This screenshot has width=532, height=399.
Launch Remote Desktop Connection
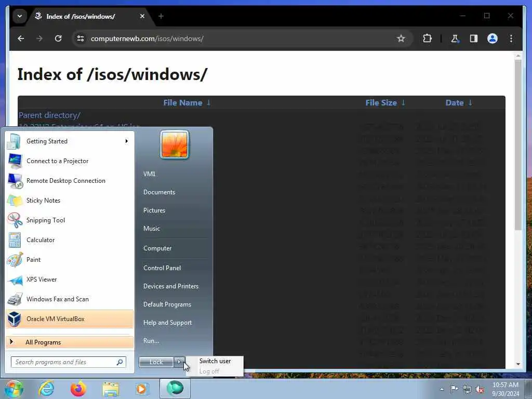[x=70, y=180]
